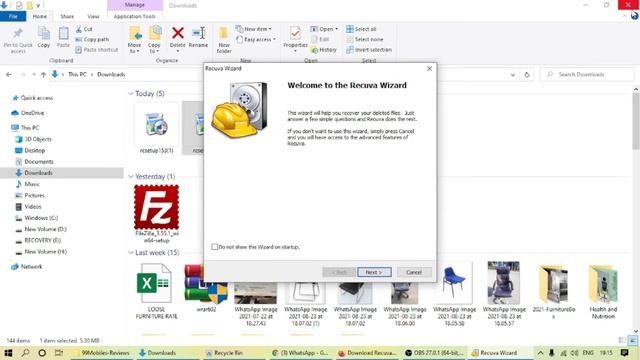Click the red Delete icon
This screenshot has height=360, width=640.
click(x=178, y=33)
